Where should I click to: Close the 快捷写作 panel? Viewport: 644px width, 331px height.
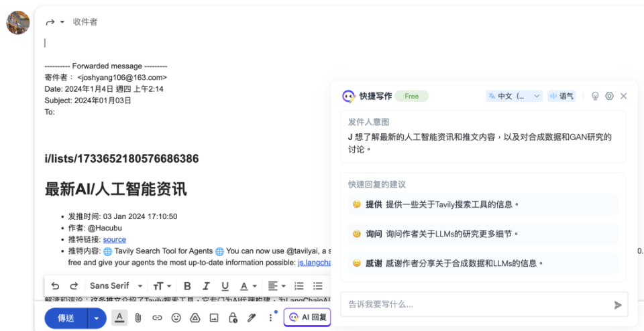click(623, 96)
